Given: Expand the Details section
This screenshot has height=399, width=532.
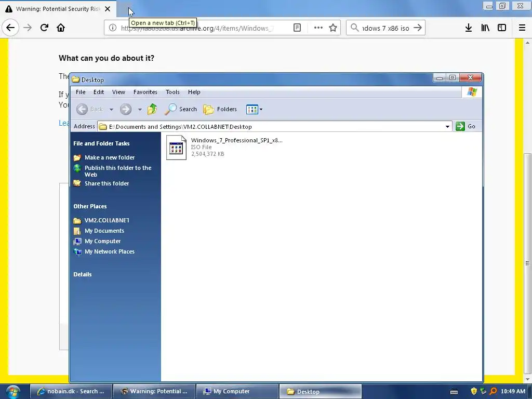Looking at the screenshot, I should click(x=83, y=274).
